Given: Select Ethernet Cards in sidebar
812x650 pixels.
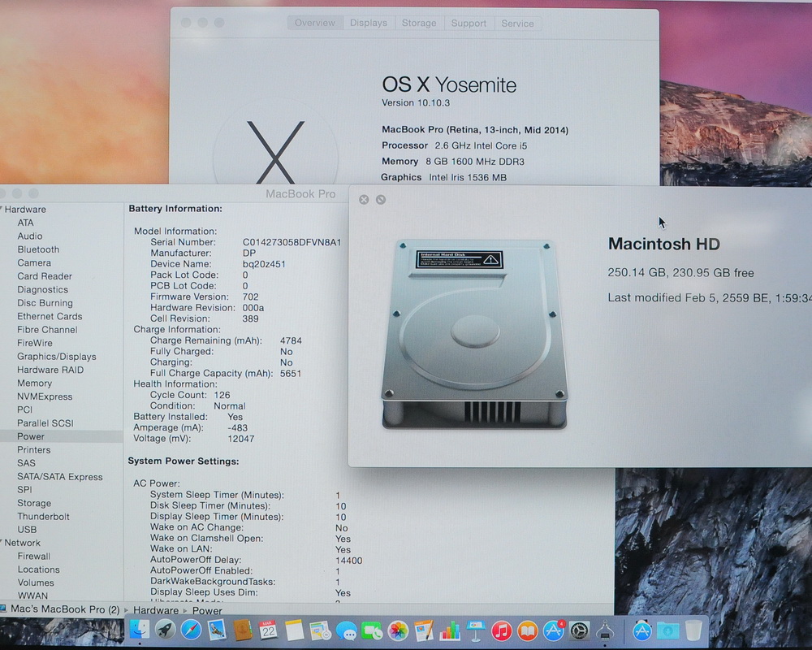Looking at the screenshot, I should [x=50, y=316].
